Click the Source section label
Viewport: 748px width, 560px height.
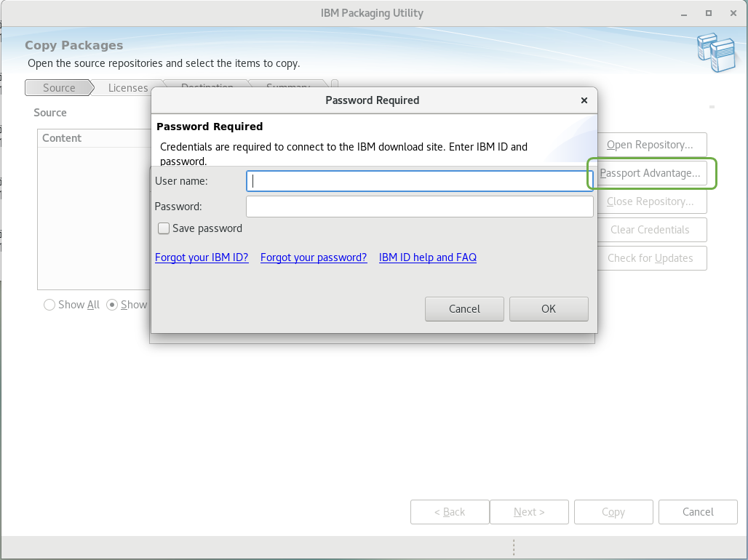pos(50,113)
